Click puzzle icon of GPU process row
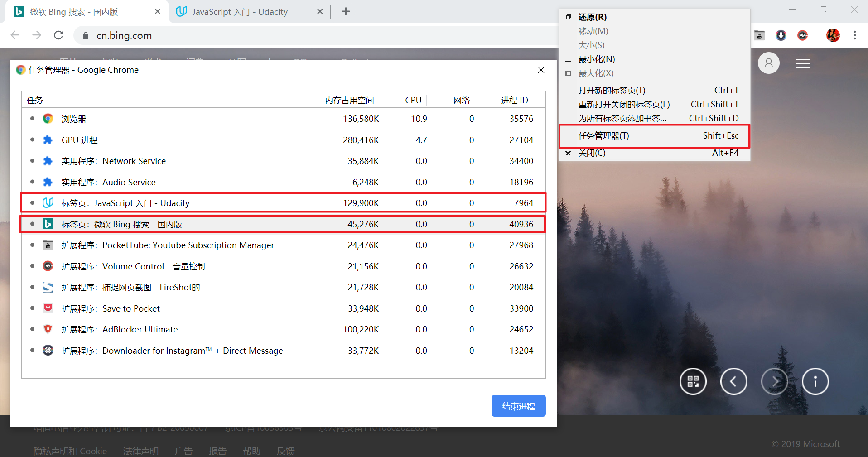 point(48,140)
